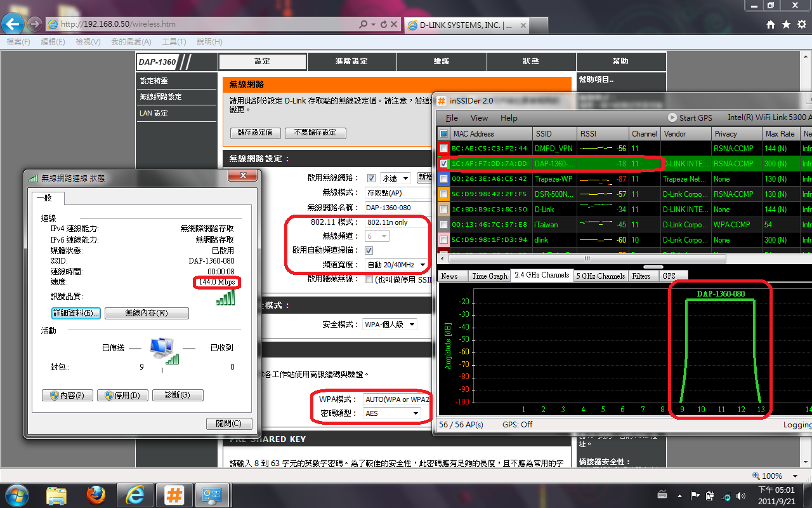This screenshot has height=508, width=812.
Task: Click the 無線網路名稱 input field
Action: [397, 208]
